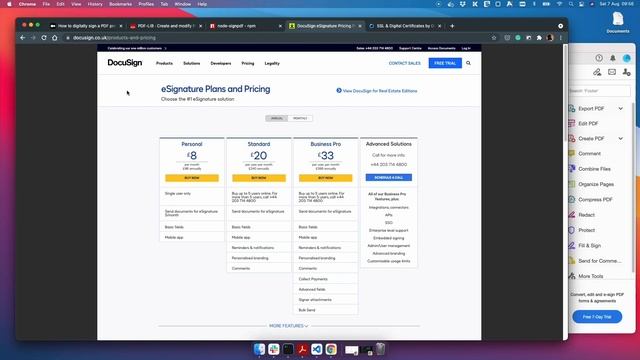The image size is (640, 360).
Task: Click the Pricing navigation link
Action: [248, 63]
